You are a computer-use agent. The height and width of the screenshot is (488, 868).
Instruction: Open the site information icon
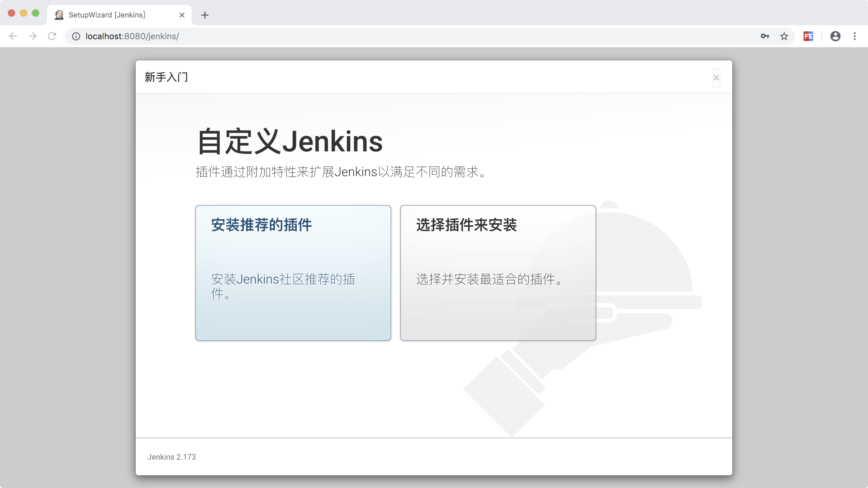76,36
